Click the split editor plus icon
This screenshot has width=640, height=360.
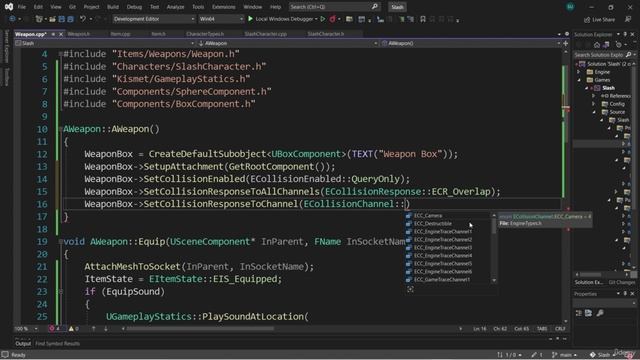tap(566, 43)
